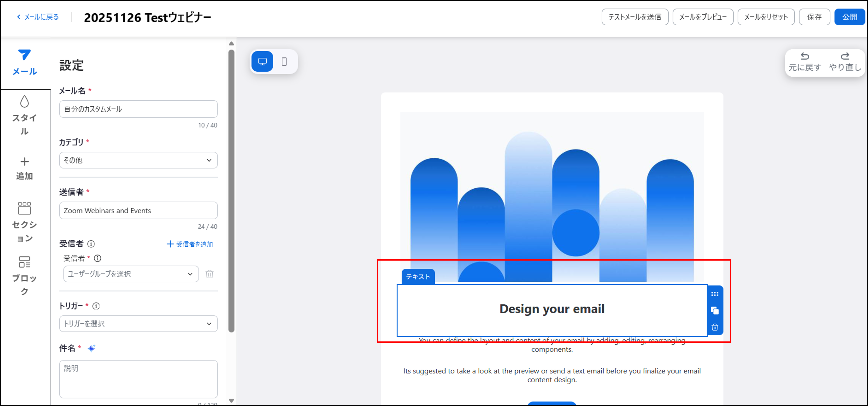This screenshot has height=406, width=868.
Task: Switch to desktop preview mode
Action: tap(262, 62)
